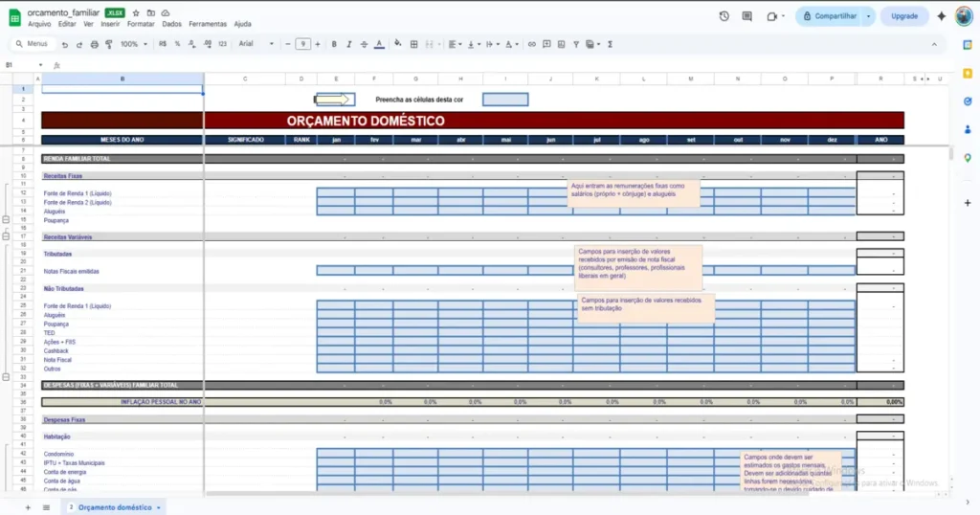
Task: Open the comments panel icon
Action: (x=746, y=16)
